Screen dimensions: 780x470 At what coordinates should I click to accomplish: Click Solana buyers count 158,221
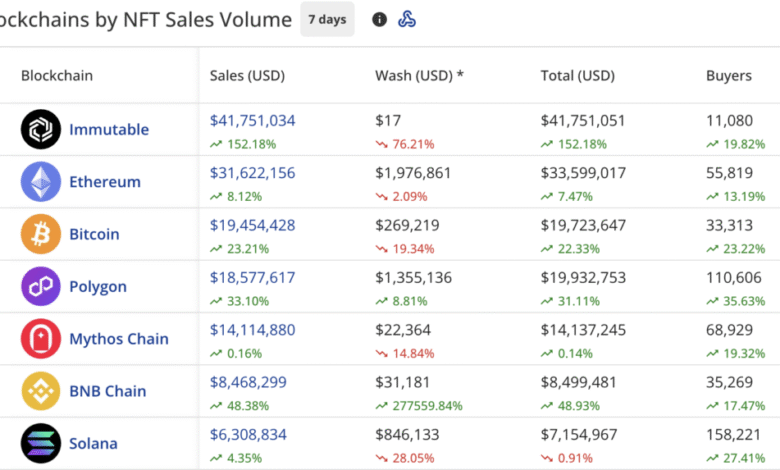(733, 434)
